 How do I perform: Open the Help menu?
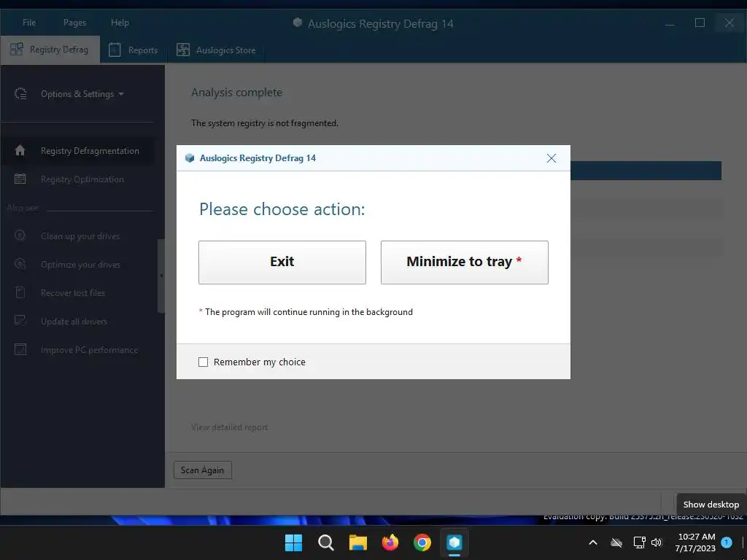(120, 23)
